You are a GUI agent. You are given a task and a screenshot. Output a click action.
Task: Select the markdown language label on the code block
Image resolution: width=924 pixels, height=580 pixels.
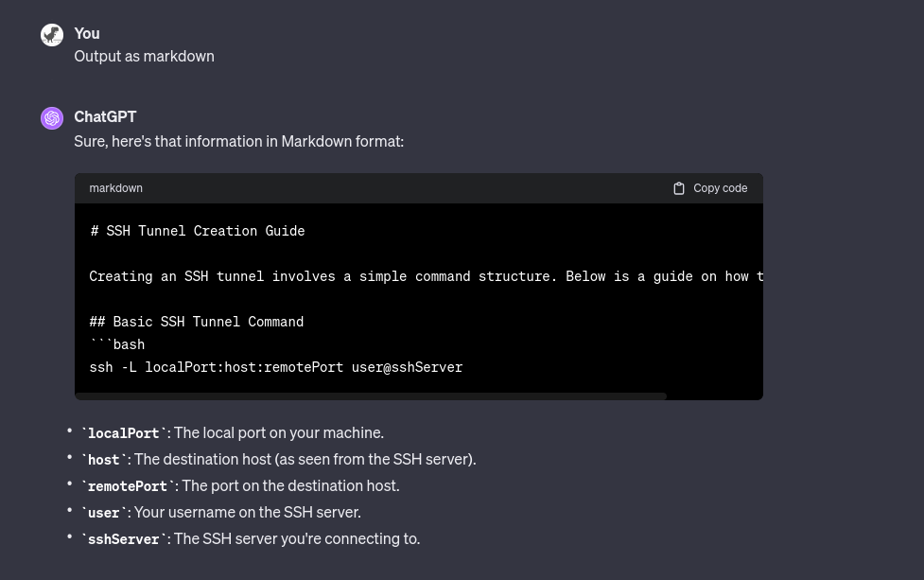[115, 188]
